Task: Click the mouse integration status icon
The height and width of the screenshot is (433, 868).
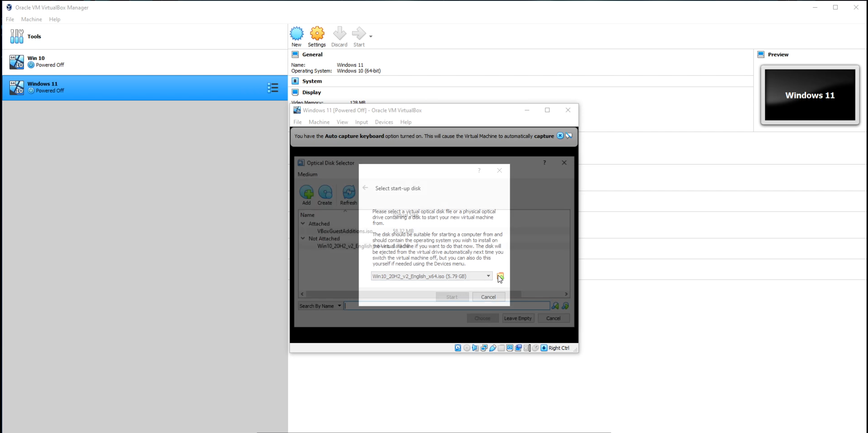Action: [x=536, y=348]
